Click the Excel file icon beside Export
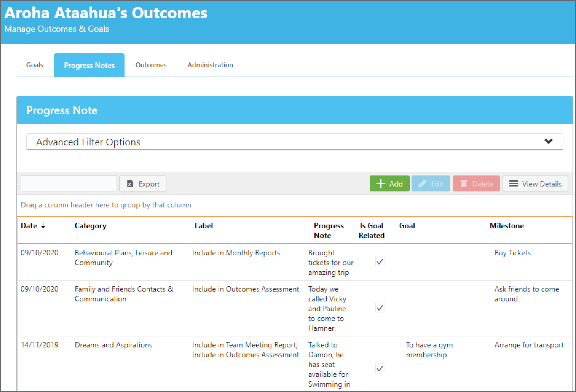 [130, 184]
